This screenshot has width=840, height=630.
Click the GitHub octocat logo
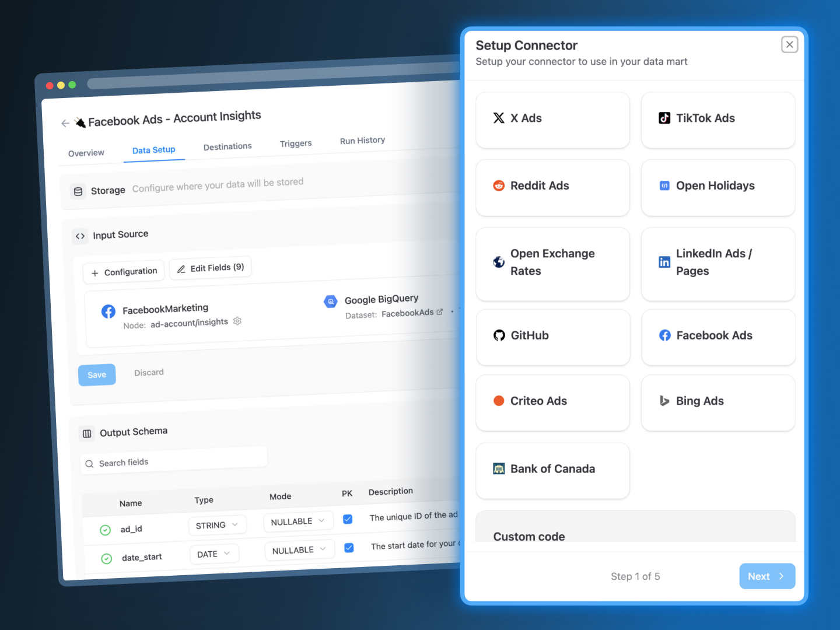[x=499, y=335]
